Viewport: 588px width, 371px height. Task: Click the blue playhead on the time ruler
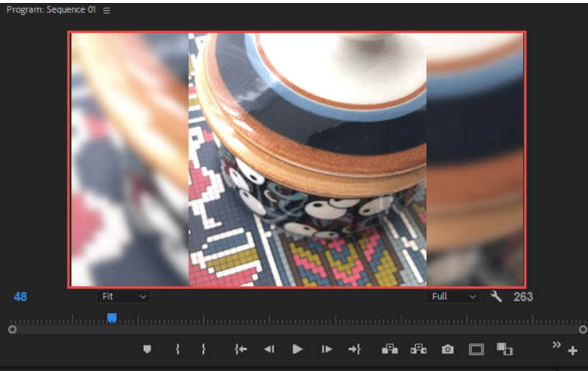pos(112,318)
